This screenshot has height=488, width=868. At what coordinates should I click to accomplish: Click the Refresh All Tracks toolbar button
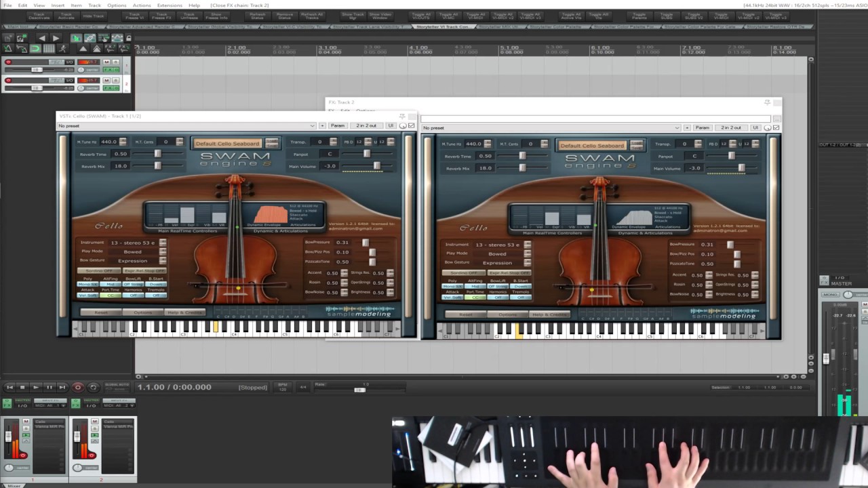tap(312, 15)
